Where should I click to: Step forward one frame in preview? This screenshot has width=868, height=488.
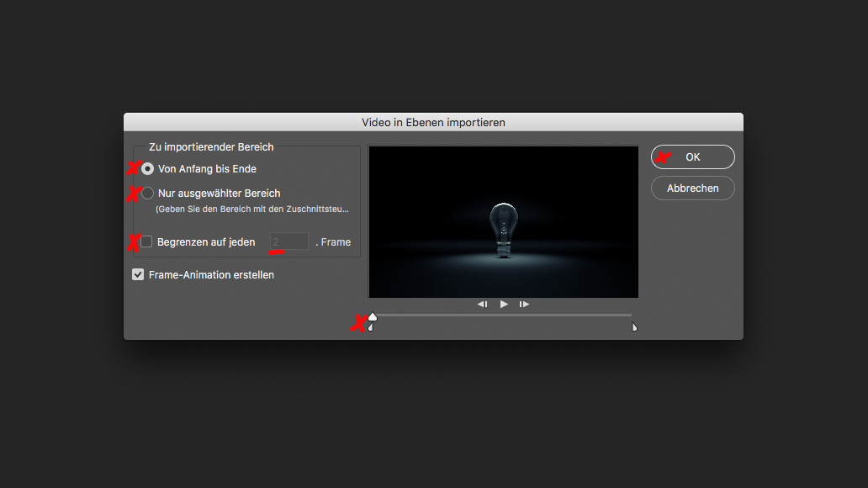524,304
